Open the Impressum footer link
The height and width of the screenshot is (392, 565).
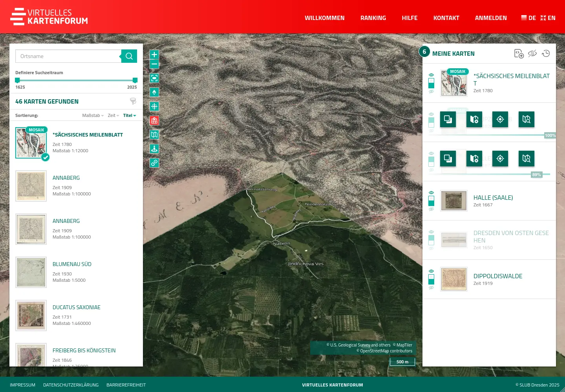[22, 385]
